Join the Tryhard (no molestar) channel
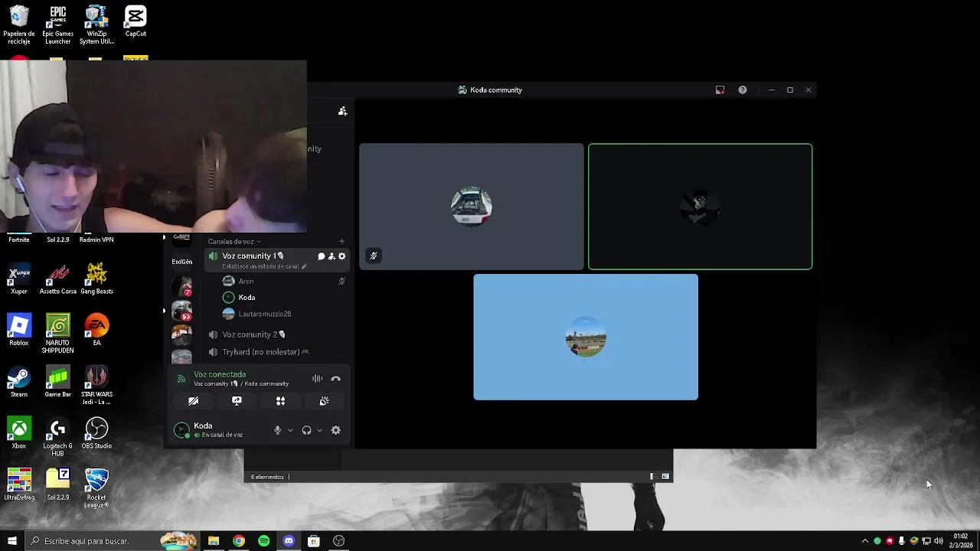The height and width of the screenshot is (551, 980). 265,352
